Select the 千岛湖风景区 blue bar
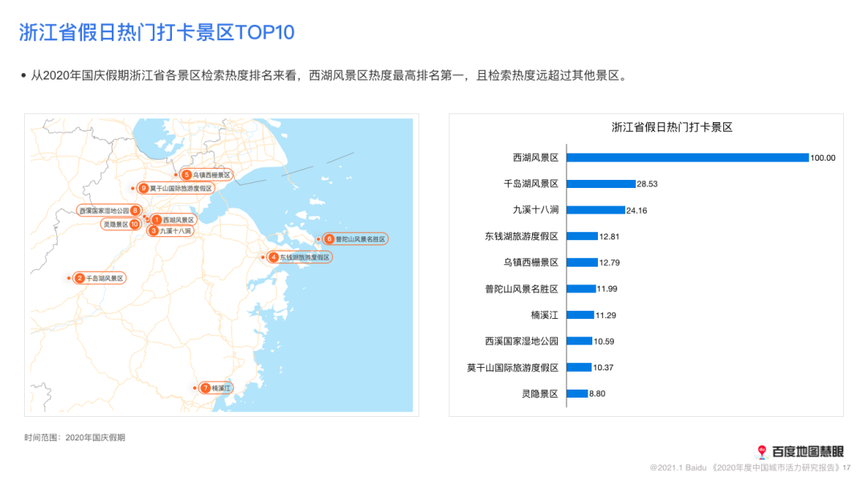 point(600,184)
